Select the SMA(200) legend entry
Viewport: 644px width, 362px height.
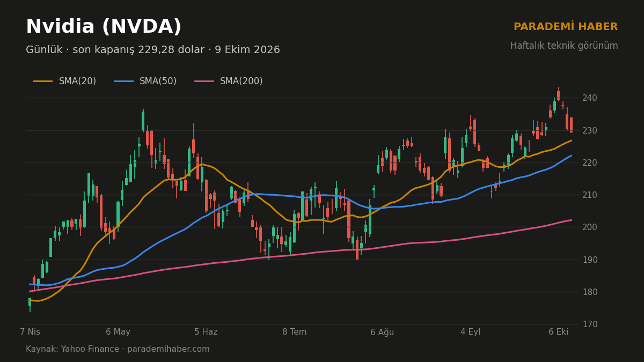coord(229,82)
